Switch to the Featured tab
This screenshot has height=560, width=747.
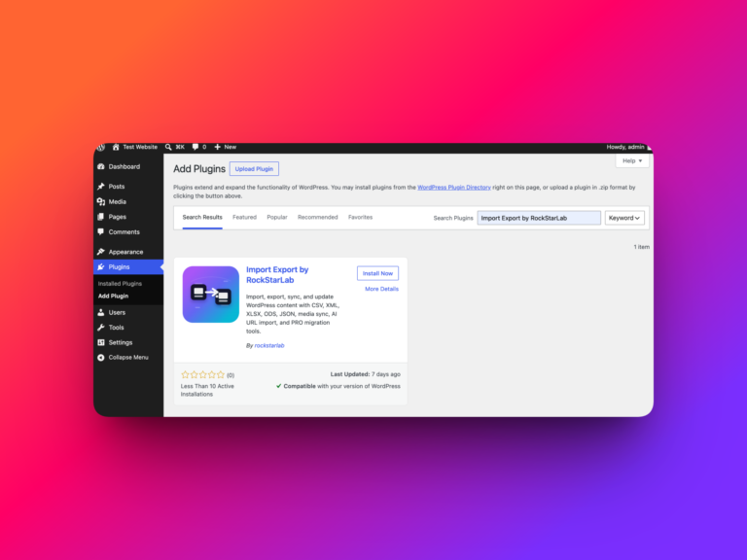click(244, 218)
